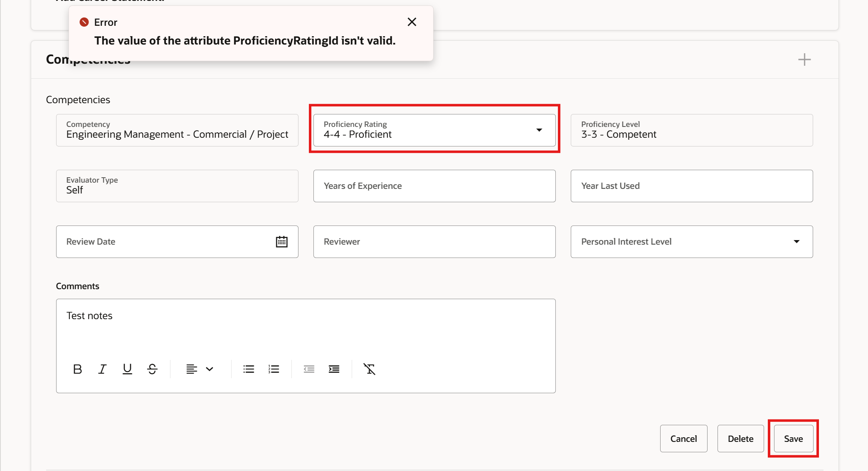This screenshot has width=868, height=471.
Task: Apply bold formatting in Comments editor
Action: pos(77,369)
